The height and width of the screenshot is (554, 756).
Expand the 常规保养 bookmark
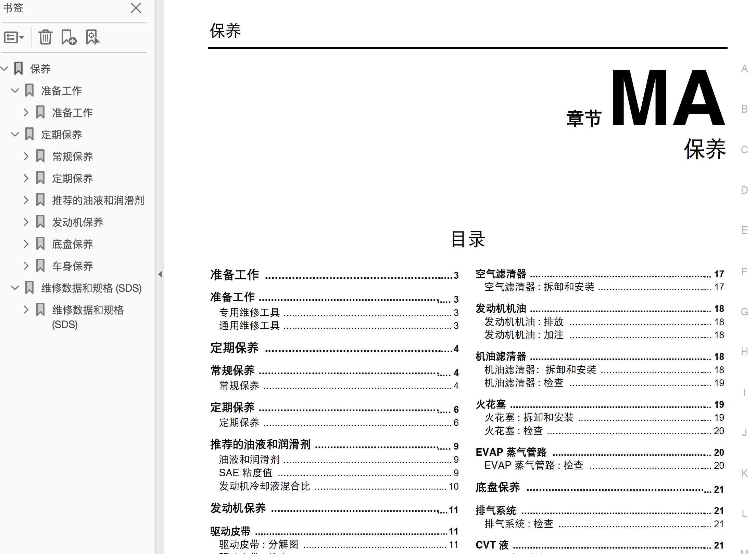(x=26, y=156)
